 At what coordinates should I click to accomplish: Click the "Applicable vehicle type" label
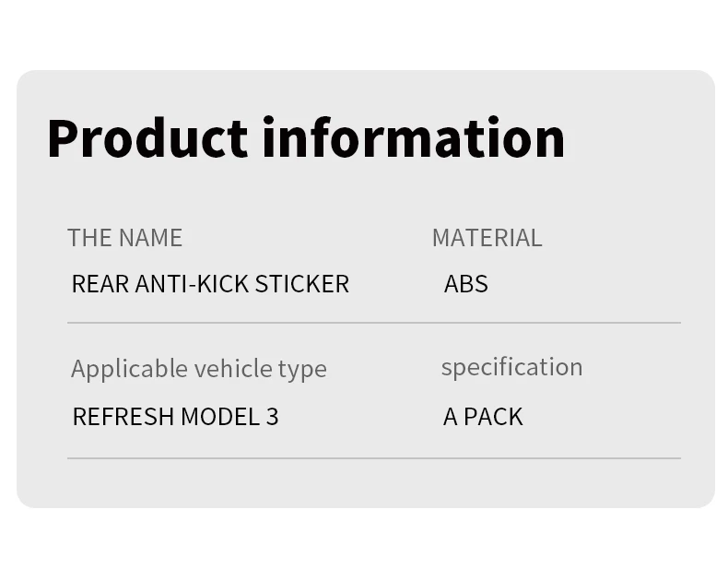pos(198,369)
